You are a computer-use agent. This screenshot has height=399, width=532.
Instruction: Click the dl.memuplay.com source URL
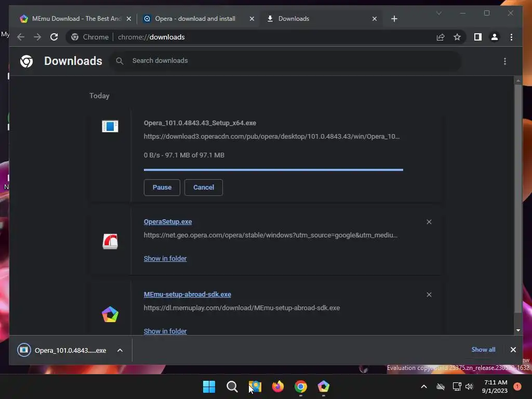click(242, 308)
